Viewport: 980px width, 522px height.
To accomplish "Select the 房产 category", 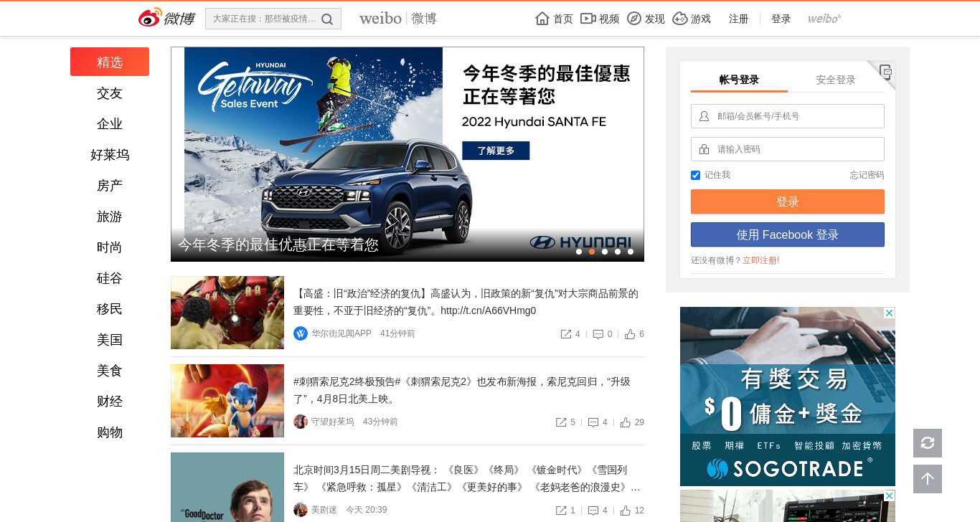I will [110, 186].
